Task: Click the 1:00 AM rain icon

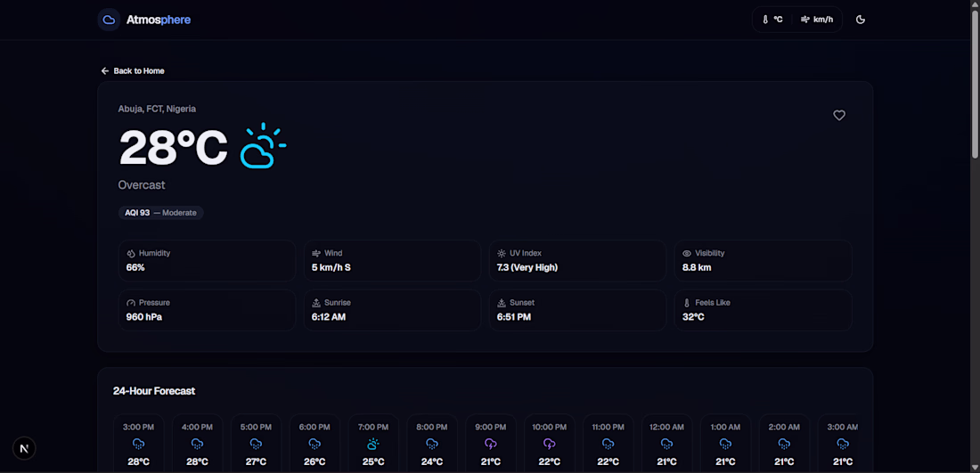Action: click(x=725, y=444)
